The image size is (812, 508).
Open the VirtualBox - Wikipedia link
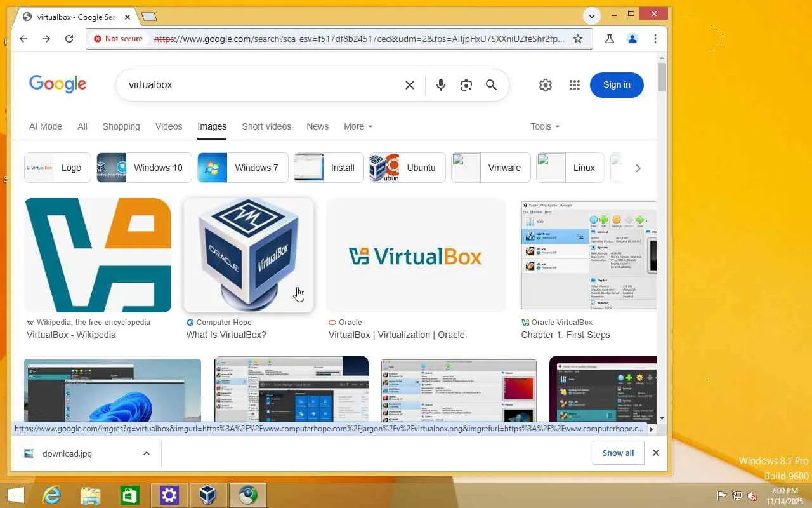(71, 335)
